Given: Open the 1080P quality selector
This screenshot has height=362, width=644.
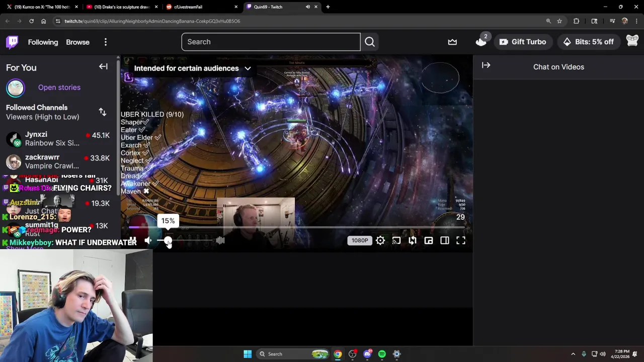Looking at the screenshot, I should pyautogui.click(x=360, y=240).
